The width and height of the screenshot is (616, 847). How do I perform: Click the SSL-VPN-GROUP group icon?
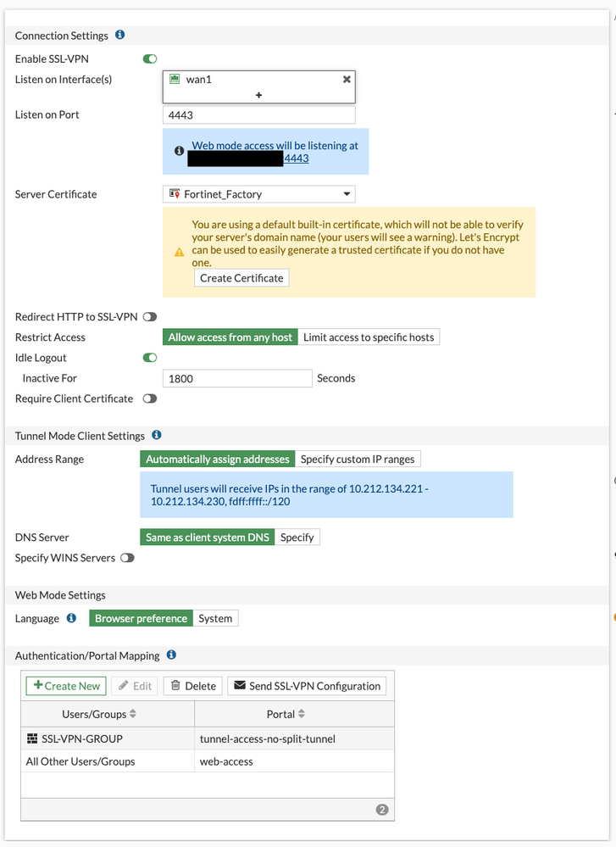(32, 738)
